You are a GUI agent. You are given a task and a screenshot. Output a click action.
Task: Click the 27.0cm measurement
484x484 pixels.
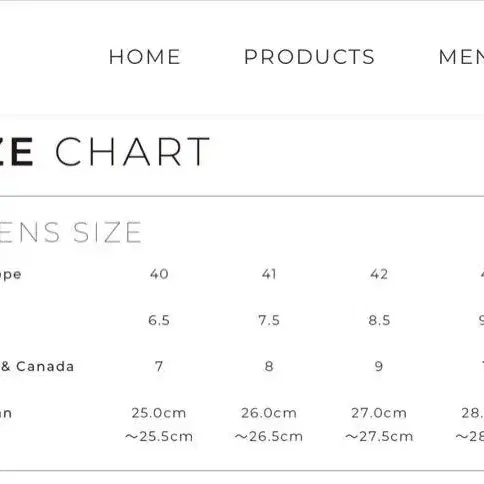coord(379,413)
